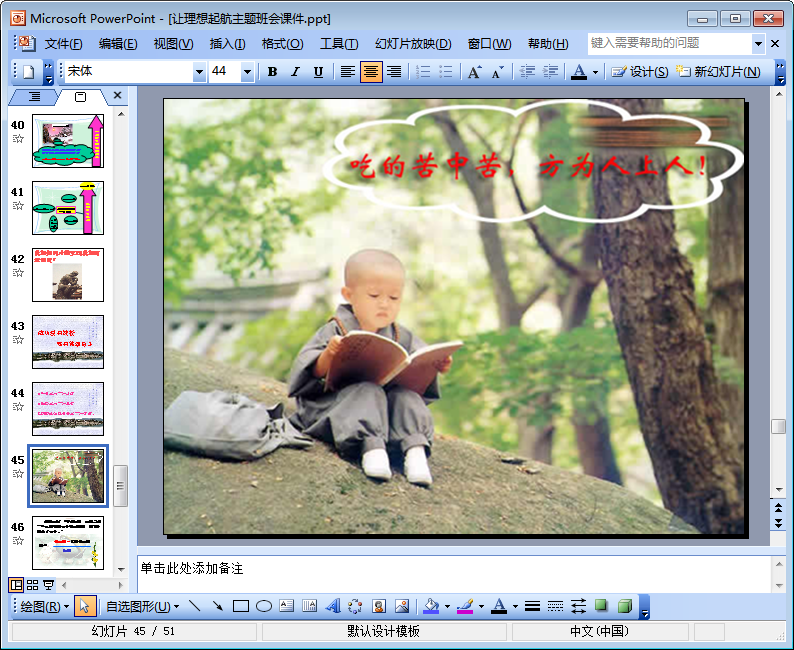Open the 编辑(E) menu
The width and height of the screenshot is (794, 650).
[x=118, y=44]
